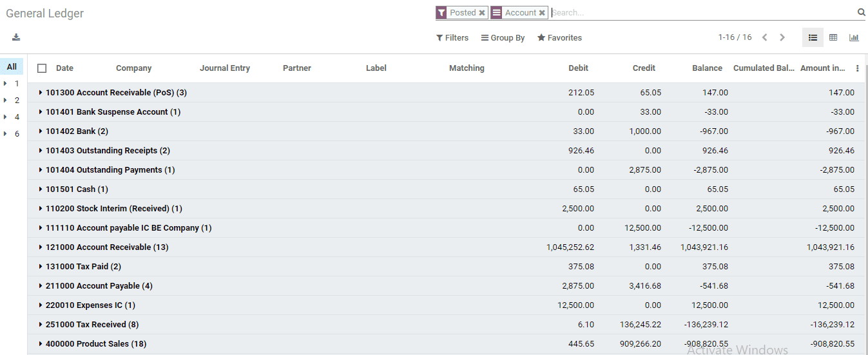The height and width of the screenshot is (355, 868).
Task: Select All in the left sidebar
Action: pyautogui.click(x=12, y=66)
